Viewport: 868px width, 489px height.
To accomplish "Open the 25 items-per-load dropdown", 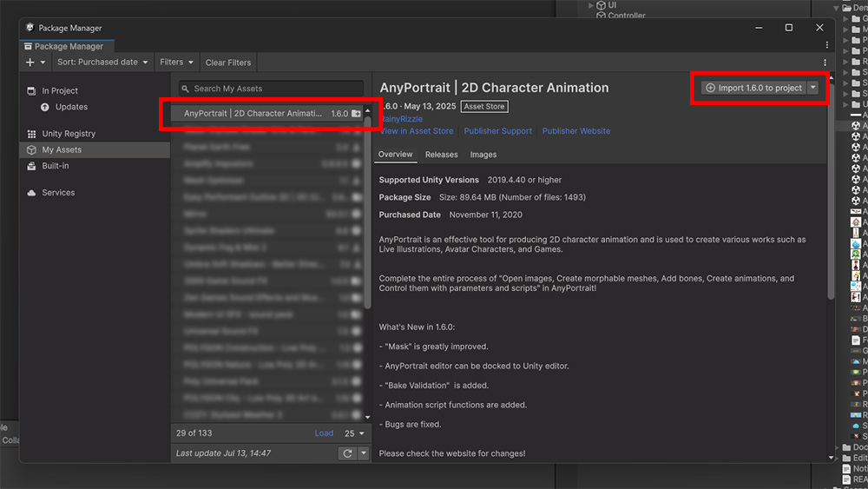I will click(354, 433).
